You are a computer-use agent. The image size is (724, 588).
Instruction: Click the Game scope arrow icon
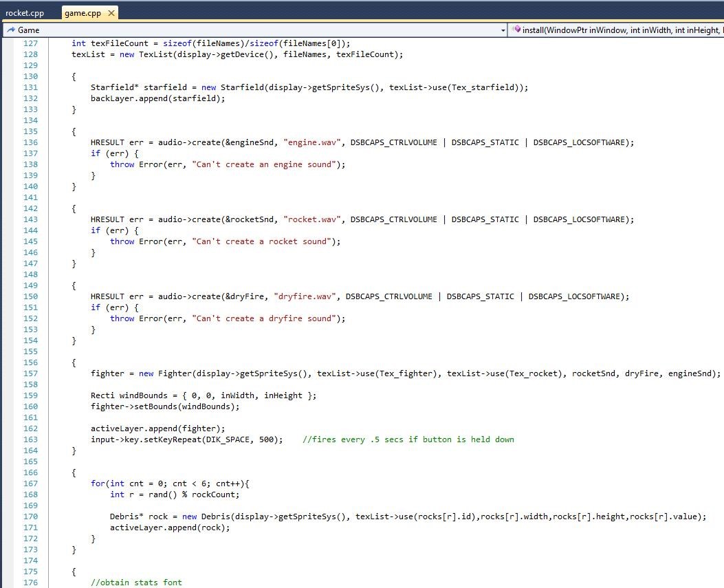[10, 30]
